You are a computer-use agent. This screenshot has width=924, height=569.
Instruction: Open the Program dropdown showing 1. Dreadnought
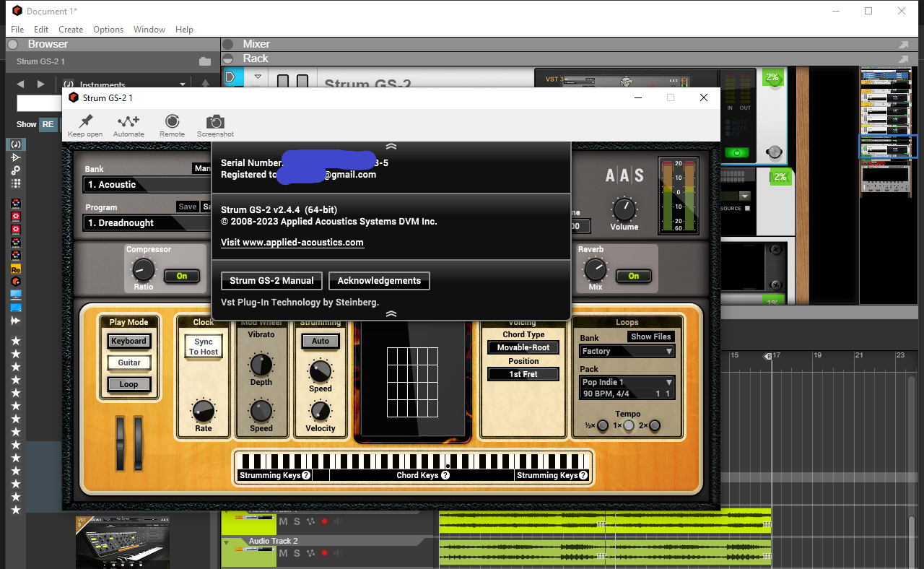tap(147, 223)
